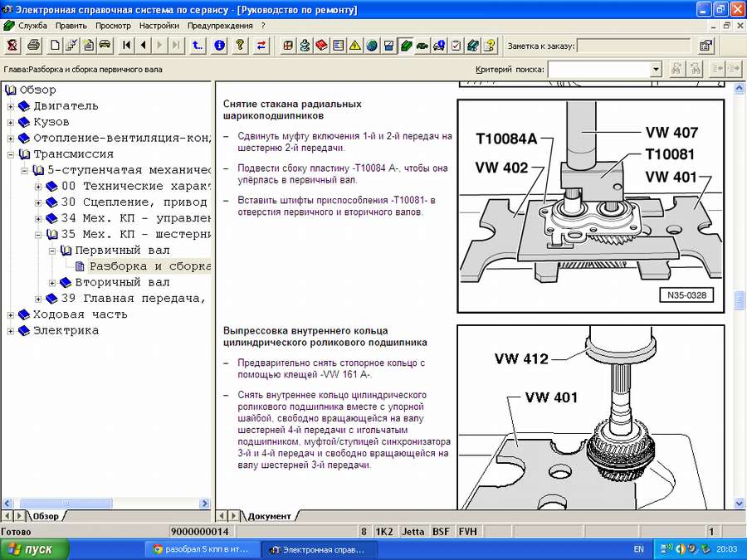Click the dark green car icon
Image resolution: width=747 pixels, height=560 pixels.
[x=422, y=46]
